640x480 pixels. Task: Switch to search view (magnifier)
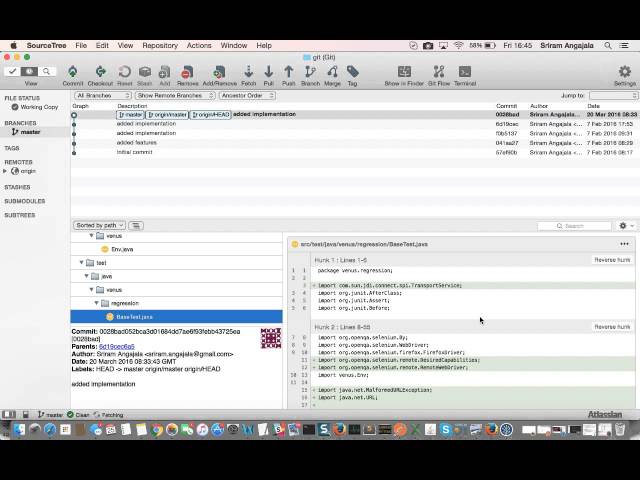tap(47, 71)
